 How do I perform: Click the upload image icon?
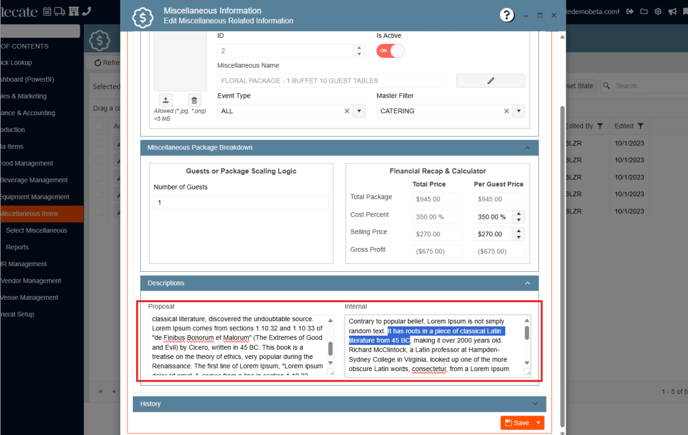tap(165, 100)
